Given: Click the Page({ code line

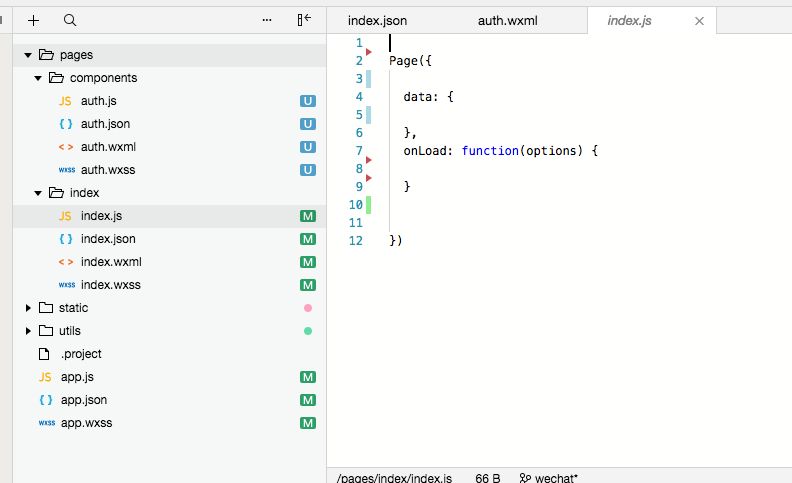Looking at the screenshot, I should click(x=410, y=61).
